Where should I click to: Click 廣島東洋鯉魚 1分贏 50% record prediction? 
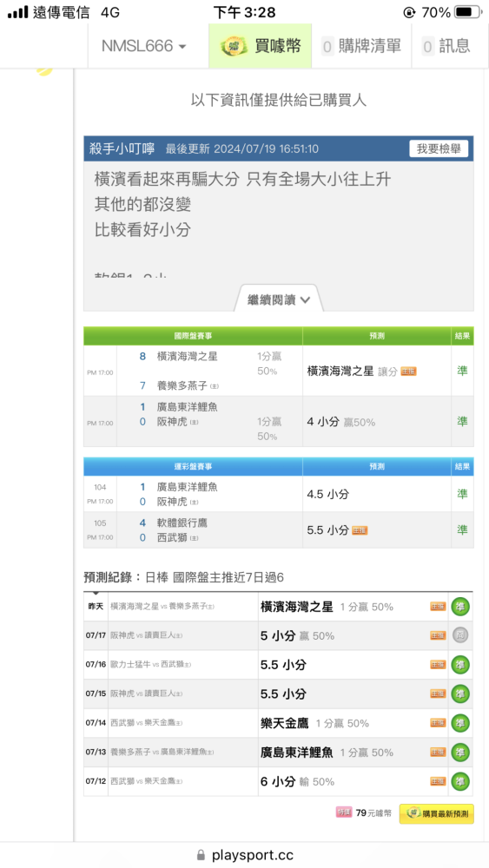click(327, 753)
